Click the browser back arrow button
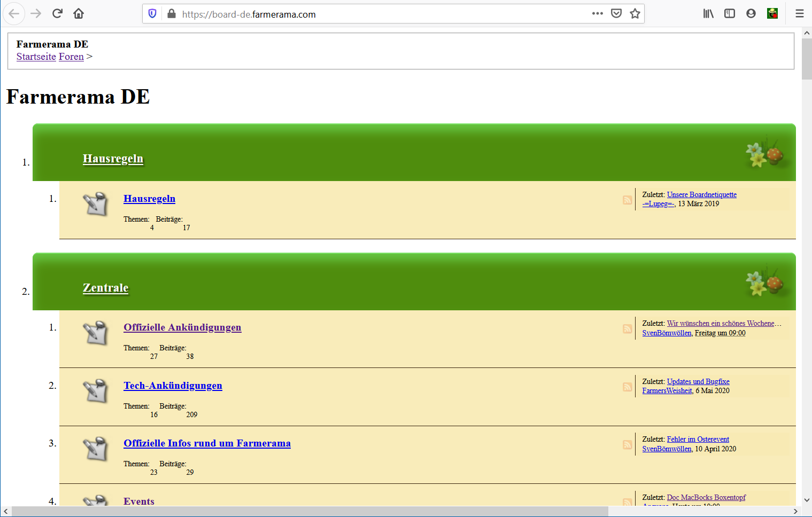This screenshot has width=812, height=517. (x=14, y=14)
